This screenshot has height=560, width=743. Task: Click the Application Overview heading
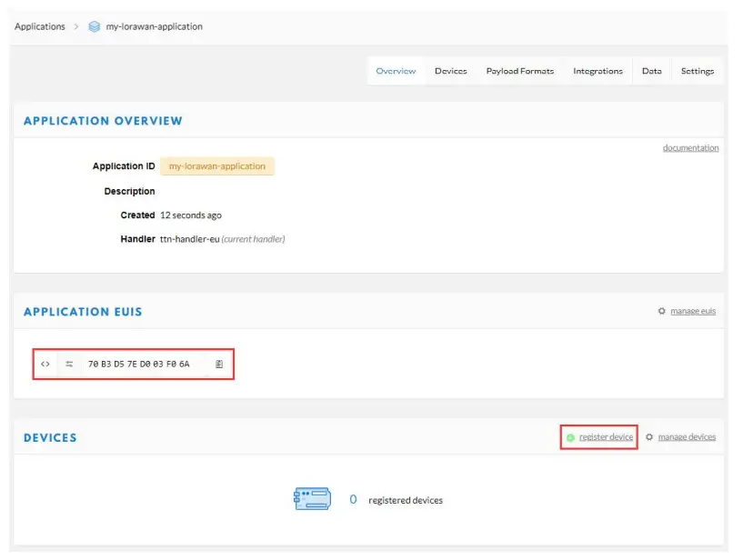coord(103,121)
